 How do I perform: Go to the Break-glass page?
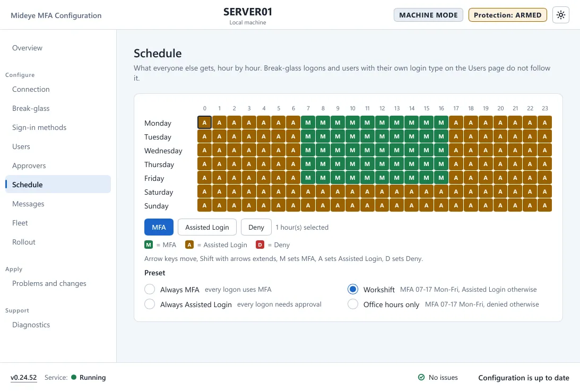(58, 108)
